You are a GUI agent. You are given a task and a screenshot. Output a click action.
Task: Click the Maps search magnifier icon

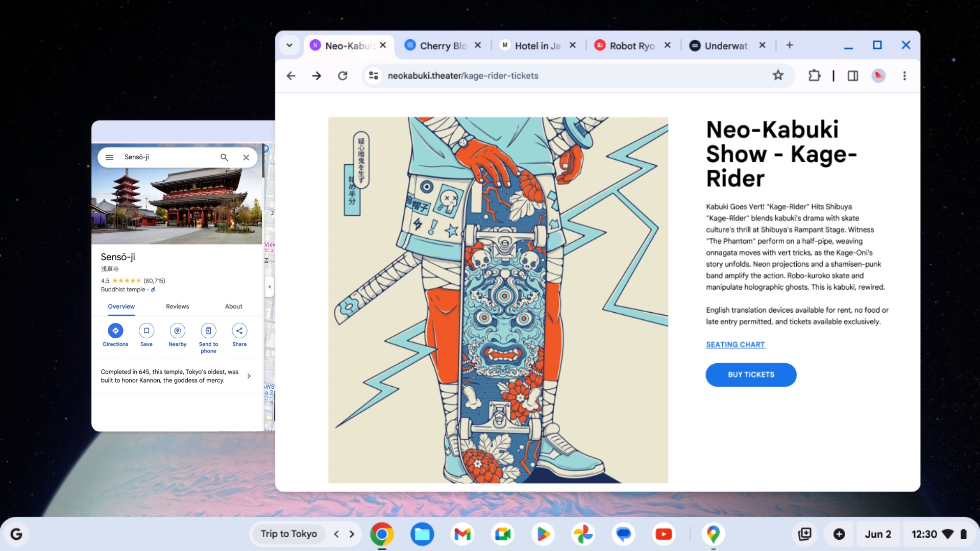pos(224,157)
